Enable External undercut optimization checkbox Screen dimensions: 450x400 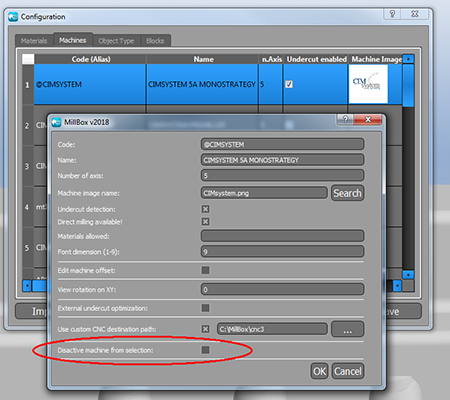[206, 308]
